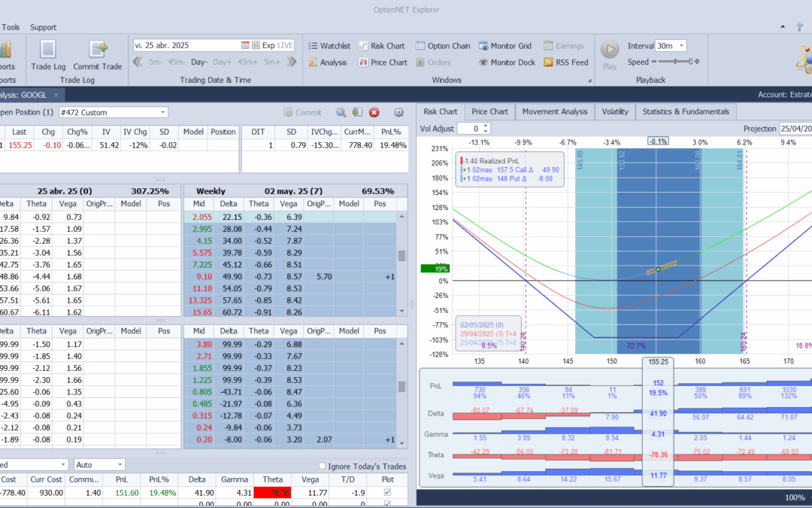Toggle Ignore Today's Trades checkbox
Viewport: 812px width, 508px height.
pos(322,466)
